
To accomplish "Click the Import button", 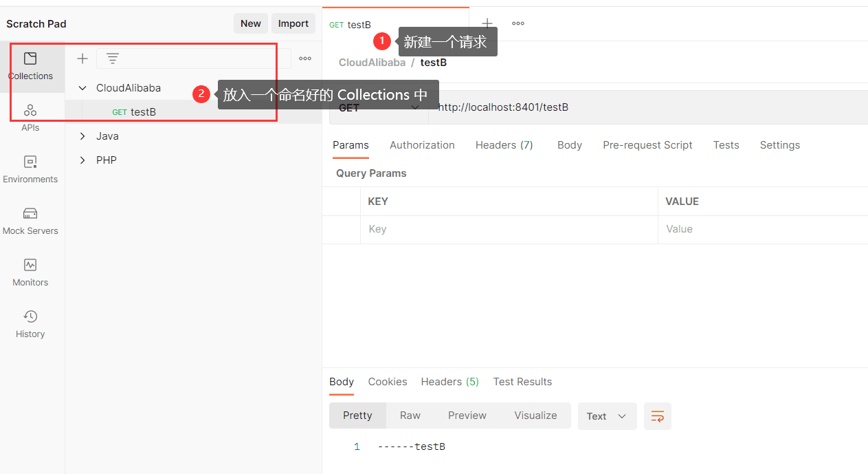I will tap(293, 23).
